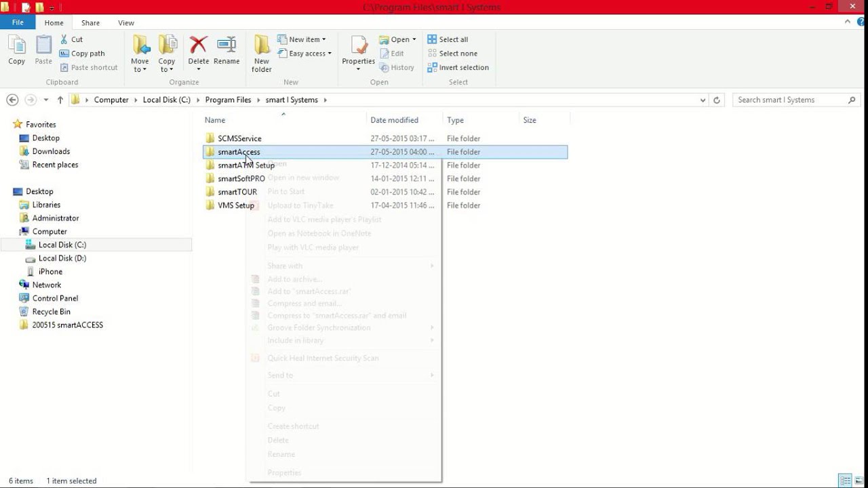The width and height of the screenshot is (868, 488).
Task: Switch to the Share ribbon tab
Action: [90, 22]
